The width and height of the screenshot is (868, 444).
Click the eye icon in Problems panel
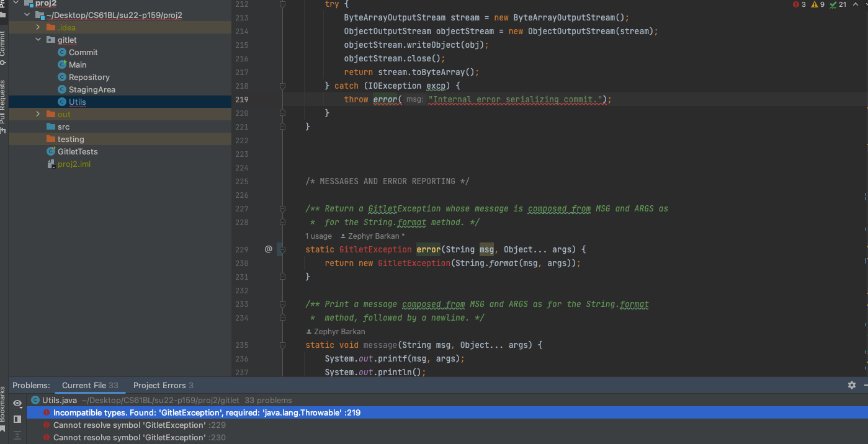click(x=17, y=404)
